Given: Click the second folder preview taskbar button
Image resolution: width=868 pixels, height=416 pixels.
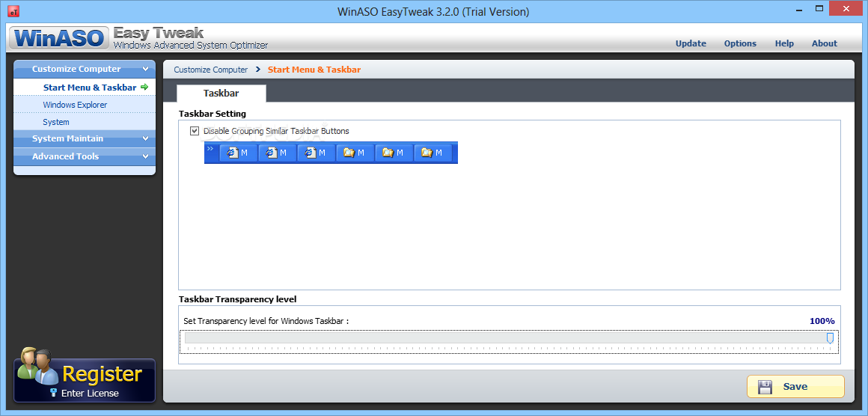Looking at the screenshot, I should click(394, 153).
